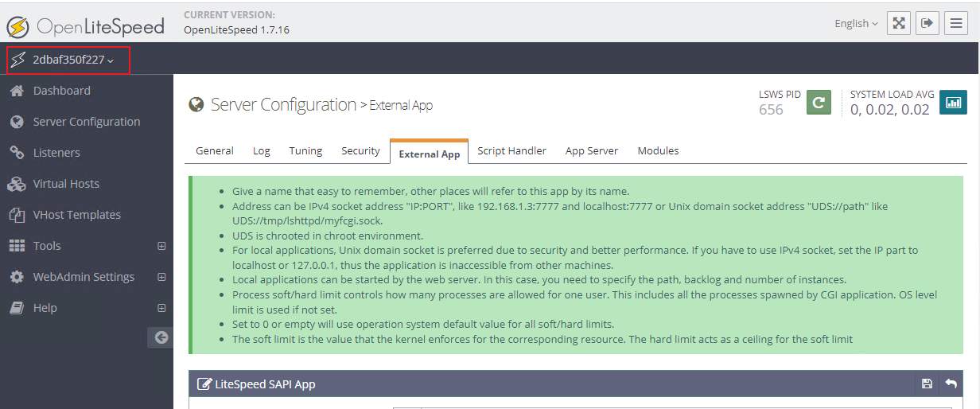Click the lightning bolt server icon
The image size is (980, 409).
coord(17,60)
